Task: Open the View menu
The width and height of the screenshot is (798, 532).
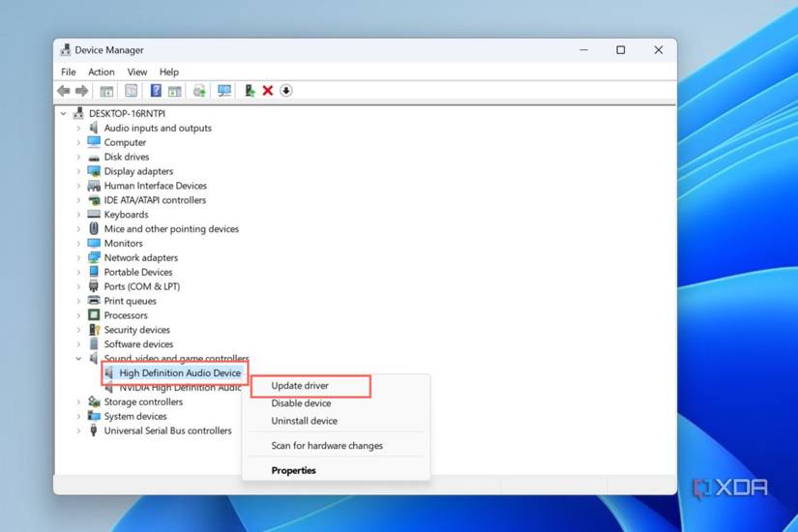Action: 137,72
